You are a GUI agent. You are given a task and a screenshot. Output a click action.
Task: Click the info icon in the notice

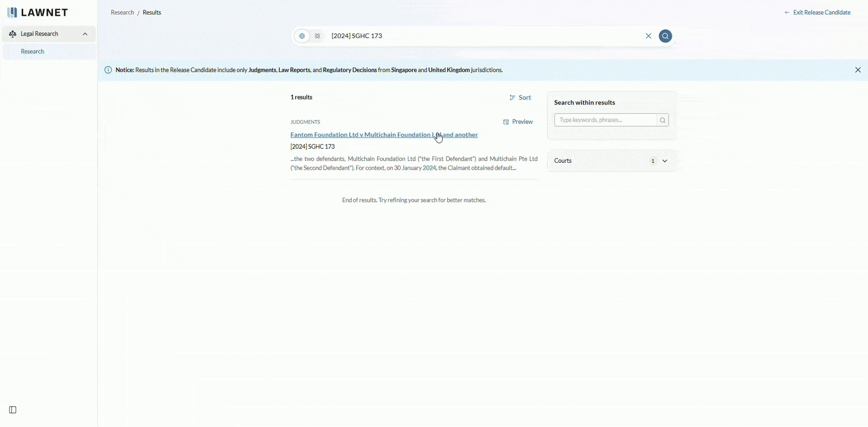[x=108, y=71]
